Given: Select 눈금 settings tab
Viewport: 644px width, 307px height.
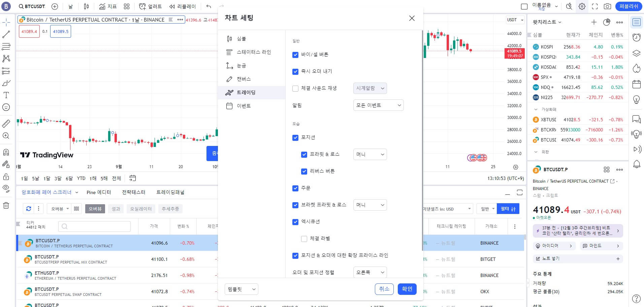Looking at the screenshot, I should 252,66.
